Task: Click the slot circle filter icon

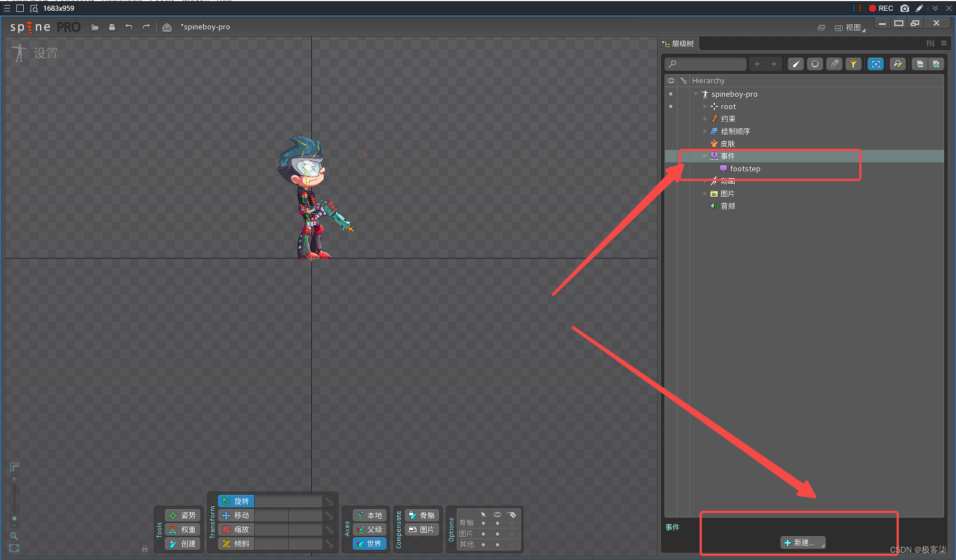Action: pos(815,64)
